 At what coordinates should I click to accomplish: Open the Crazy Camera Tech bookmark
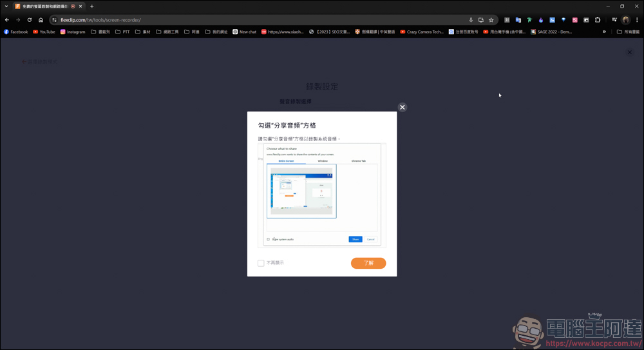tap(422, 32)
